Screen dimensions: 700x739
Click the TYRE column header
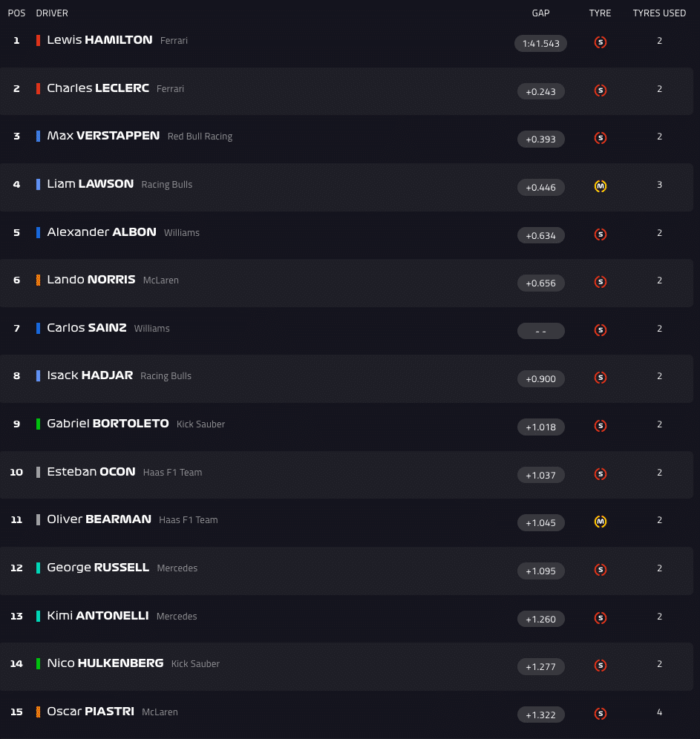click(600, 13)
